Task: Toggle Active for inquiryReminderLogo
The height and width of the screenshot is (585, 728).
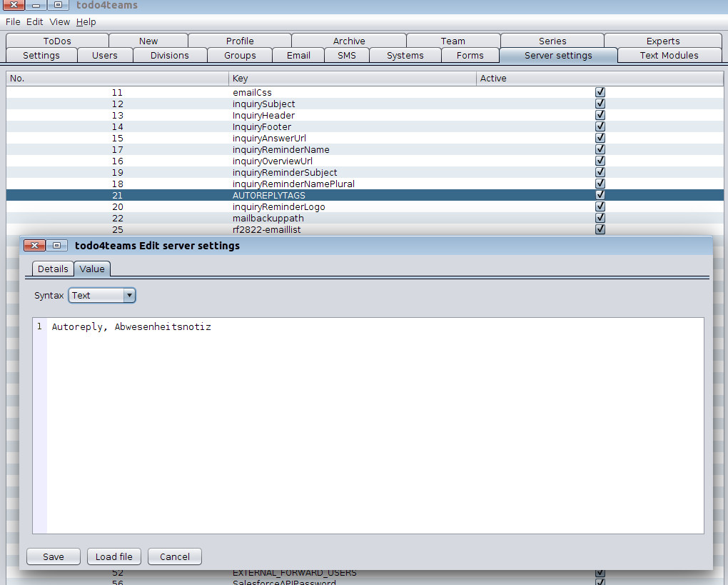Action: [600, 206]
